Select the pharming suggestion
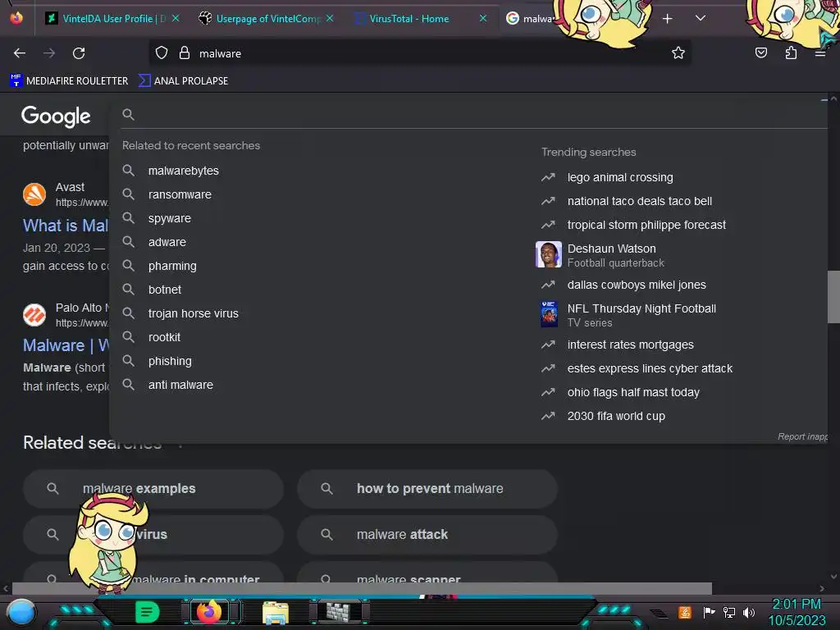The height and width of the screenshot is (630, 840). (172, 266)
